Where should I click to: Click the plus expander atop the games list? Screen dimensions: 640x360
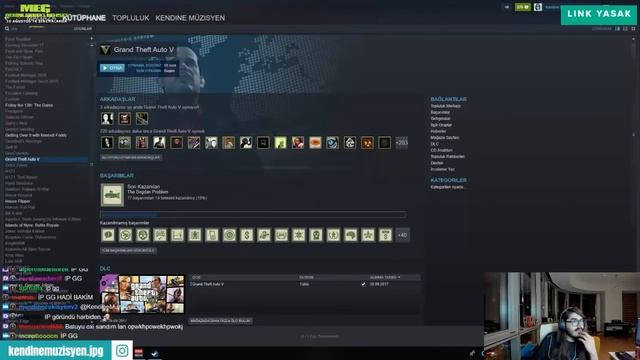tap(91, 39)
